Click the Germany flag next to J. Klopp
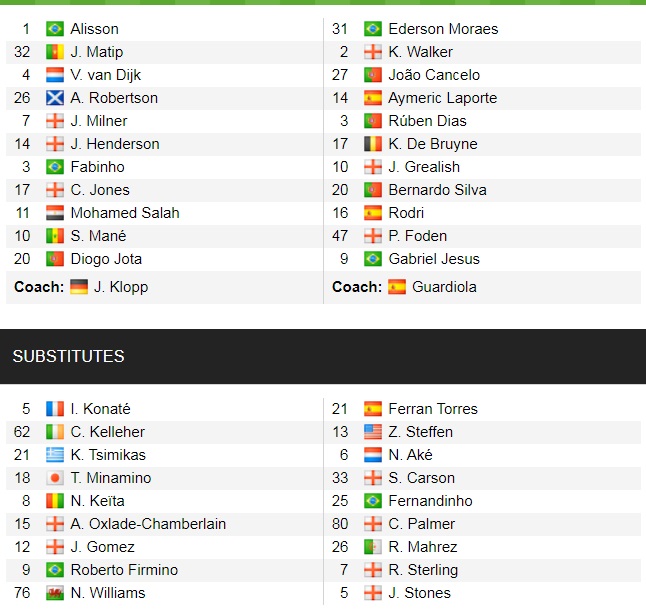The image size is (646, 612). pyautogui.click(x=79, y=287)
